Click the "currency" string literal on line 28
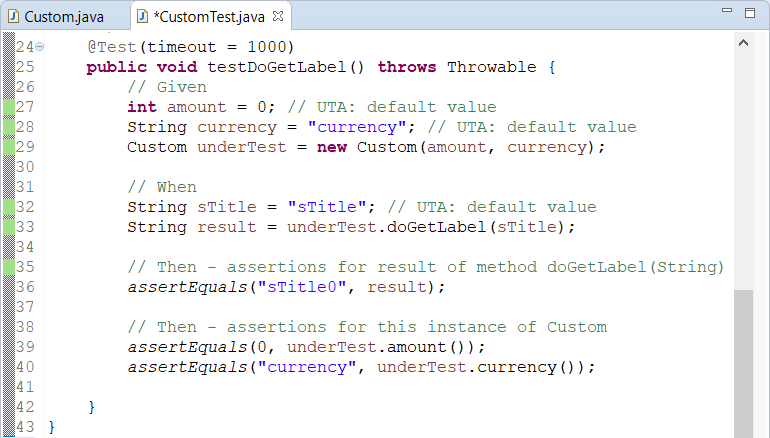 pyautogui.click(x=357, y=127)
